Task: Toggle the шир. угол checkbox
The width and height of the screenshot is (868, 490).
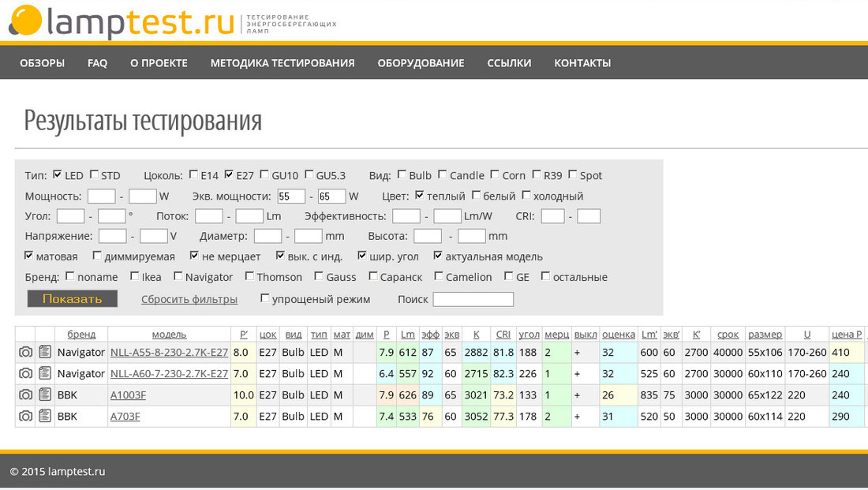Action: click(362, 255)
